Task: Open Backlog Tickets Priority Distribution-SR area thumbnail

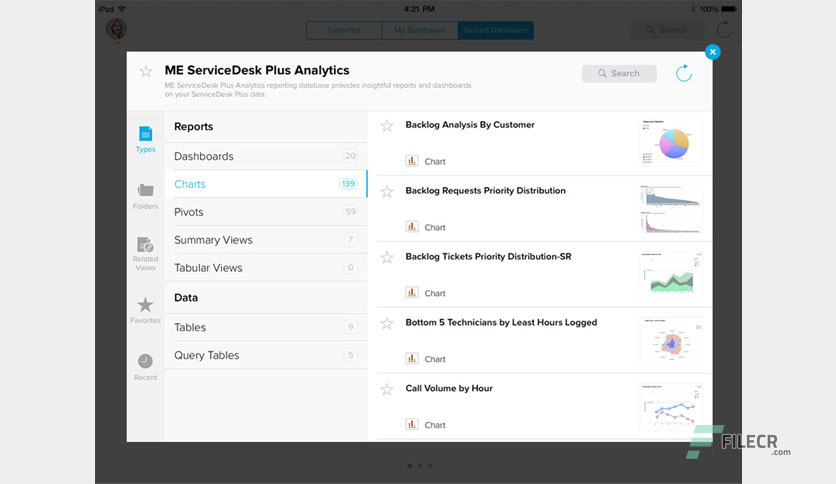Action: 671,274
